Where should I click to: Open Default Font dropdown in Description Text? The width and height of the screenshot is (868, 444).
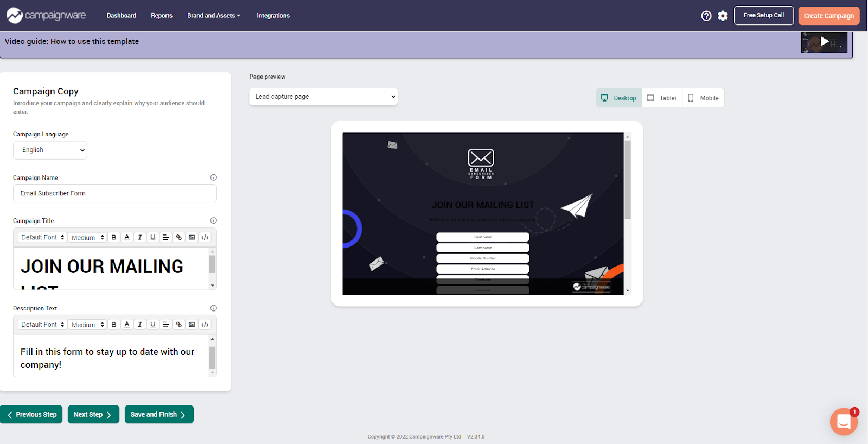click(x=42, y=325)
